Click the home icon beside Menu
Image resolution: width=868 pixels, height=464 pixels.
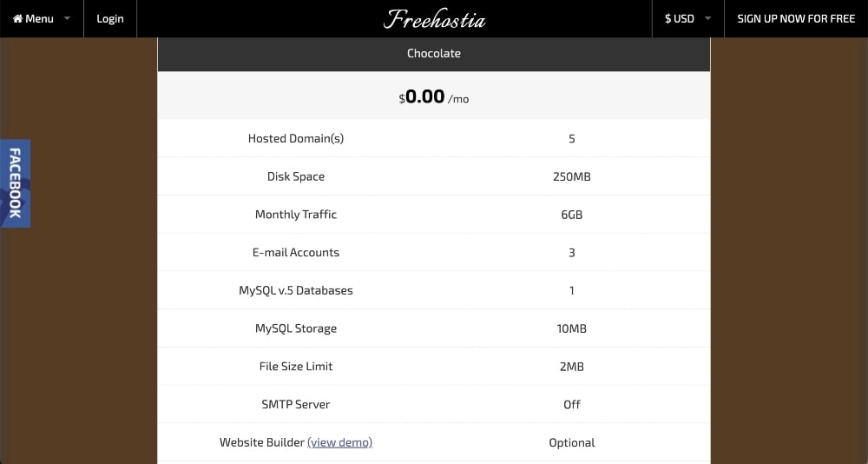click(17, 18)
